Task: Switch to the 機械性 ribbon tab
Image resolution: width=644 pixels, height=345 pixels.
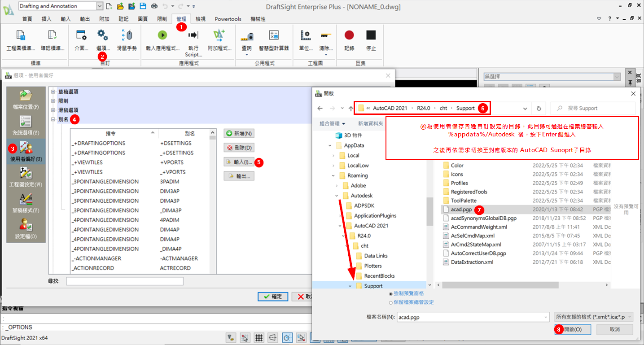Action: [258, 19]
